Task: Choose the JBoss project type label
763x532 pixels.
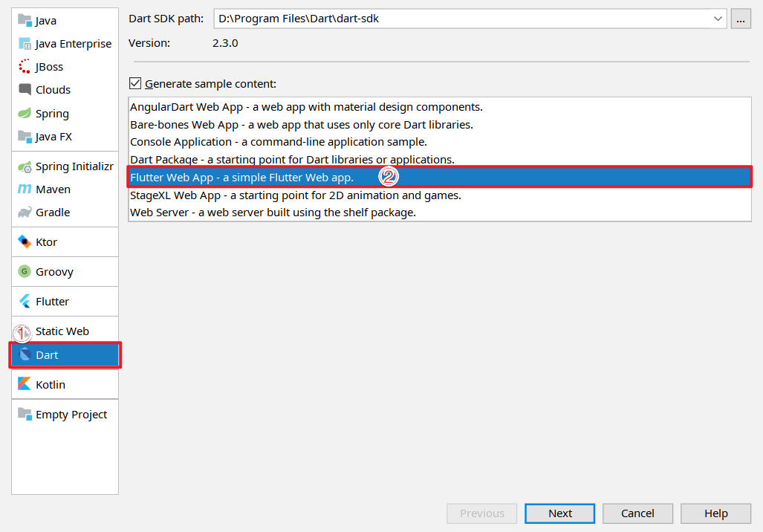Action: (49, 67)
